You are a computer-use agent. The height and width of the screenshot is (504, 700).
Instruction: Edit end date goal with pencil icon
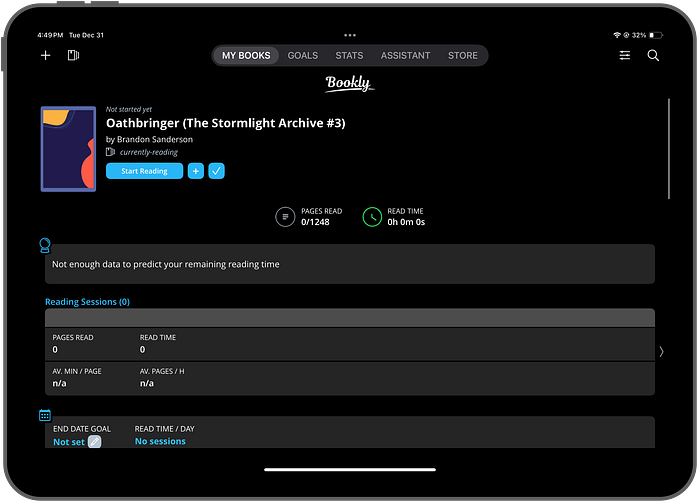95,442
